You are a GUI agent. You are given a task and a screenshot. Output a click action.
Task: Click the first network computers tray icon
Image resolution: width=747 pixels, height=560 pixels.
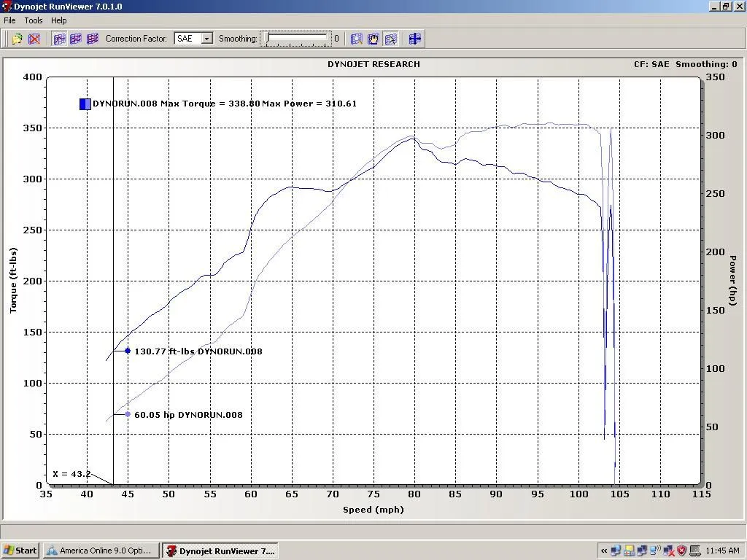tap(616, 551)
